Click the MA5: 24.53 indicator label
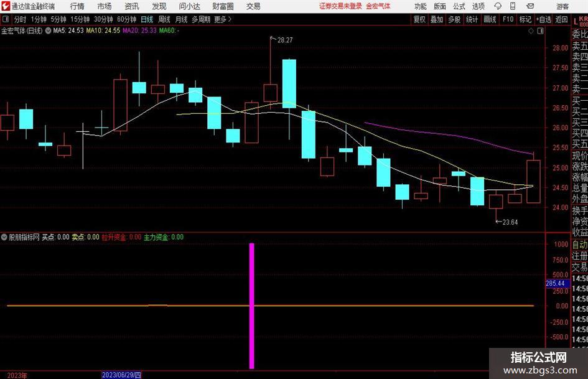Screen dimensions: 588x379 68,30
